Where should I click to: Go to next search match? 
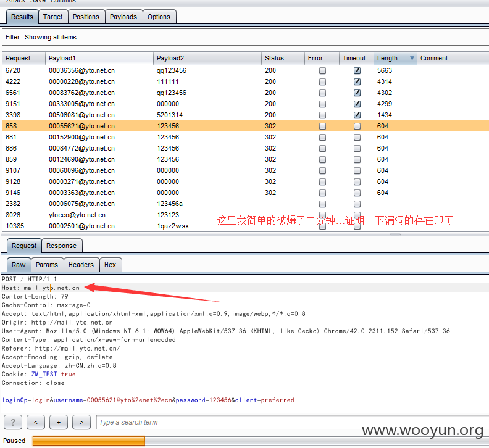(x=81, y=423)
